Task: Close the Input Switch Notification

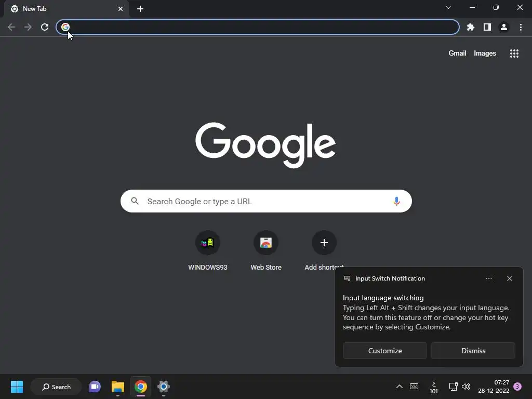Action: [x=509, y=278]
